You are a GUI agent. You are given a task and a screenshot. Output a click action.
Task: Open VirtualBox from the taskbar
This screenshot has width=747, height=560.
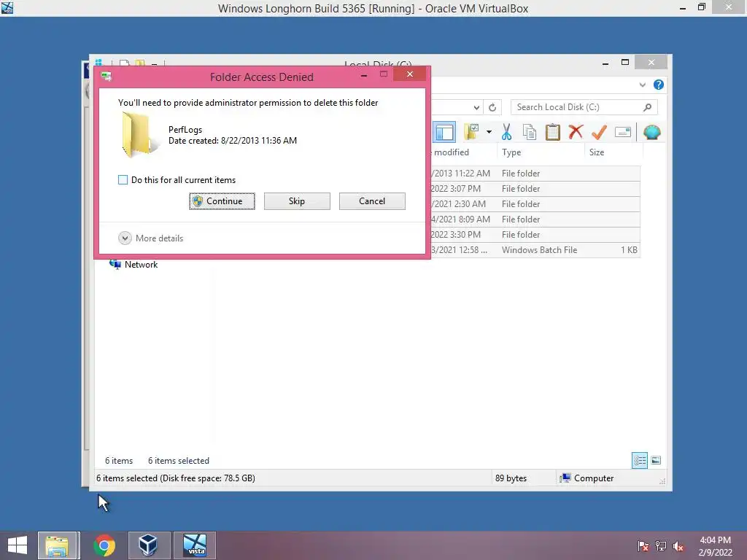(x=148, y=545)
